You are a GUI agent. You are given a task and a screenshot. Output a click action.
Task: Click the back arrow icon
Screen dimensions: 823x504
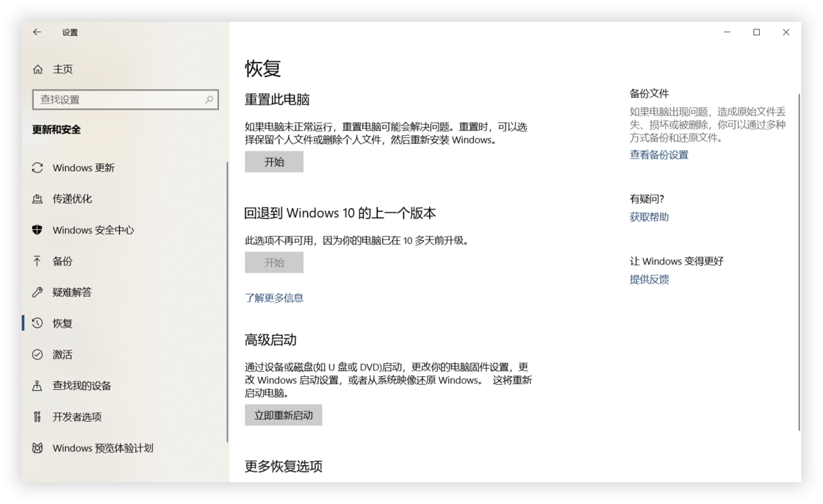coord(37,32)
